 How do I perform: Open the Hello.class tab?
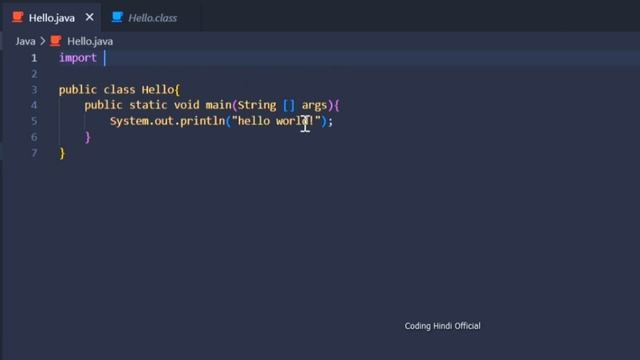(x=152, y=18)
